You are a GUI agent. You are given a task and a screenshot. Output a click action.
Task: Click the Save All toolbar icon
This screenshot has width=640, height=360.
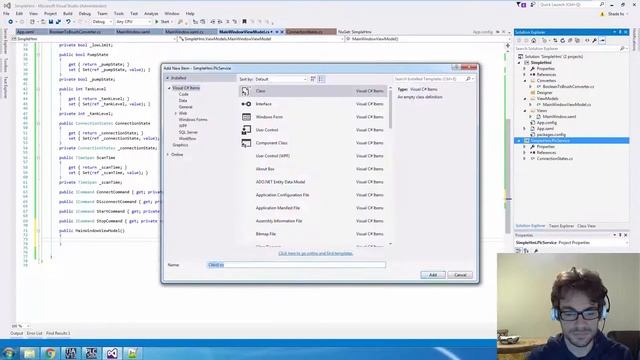click(58, 22)
